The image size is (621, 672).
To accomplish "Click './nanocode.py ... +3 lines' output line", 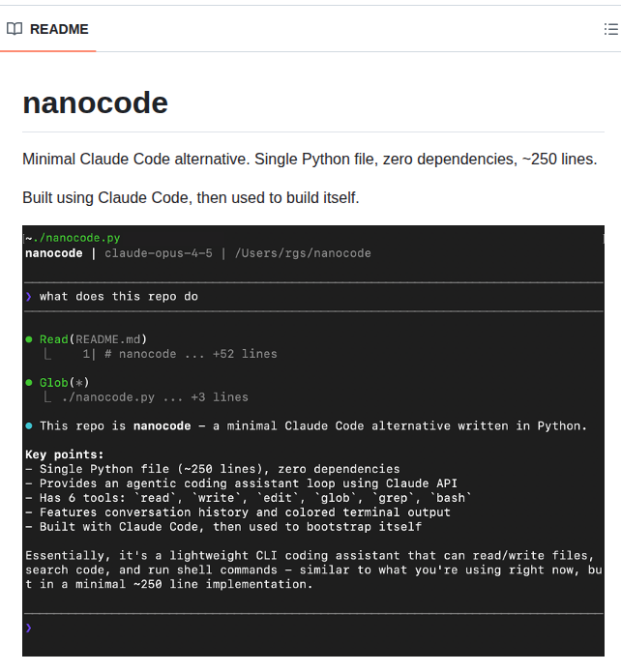I will point(155,397).
